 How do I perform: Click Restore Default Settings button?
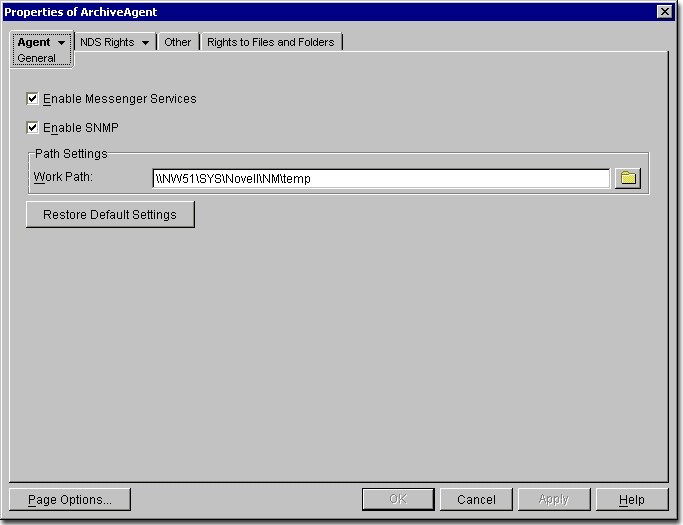[x=110, y=214]
